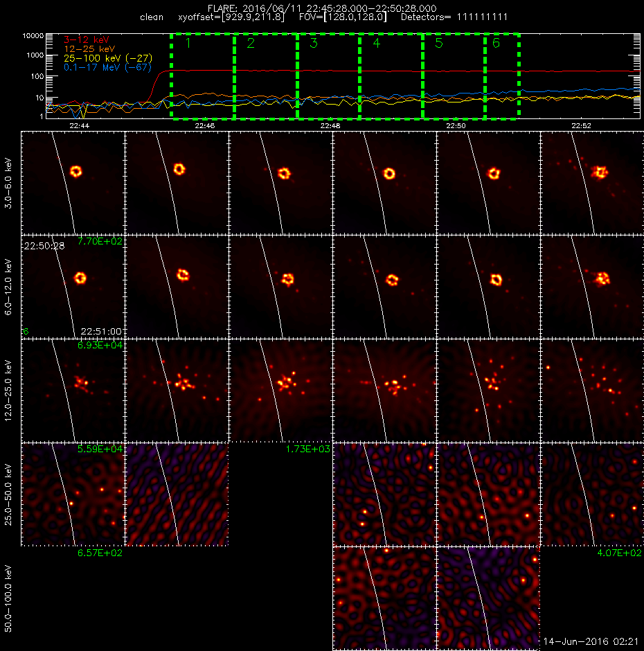Select the orange 12-25 keV legend entry
Viewport: 644px width, 651px height.
pyautogui.click(x=89, y=49)
